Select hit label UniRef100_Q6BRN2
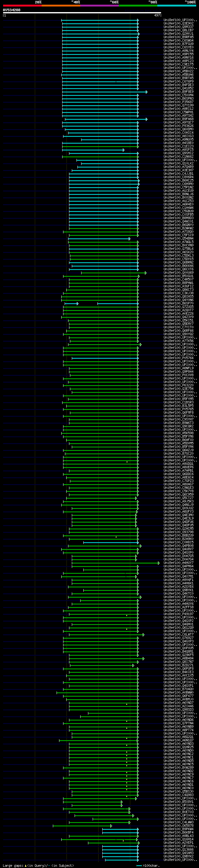Viewport: 199px width, 868px height. (179, 263)
